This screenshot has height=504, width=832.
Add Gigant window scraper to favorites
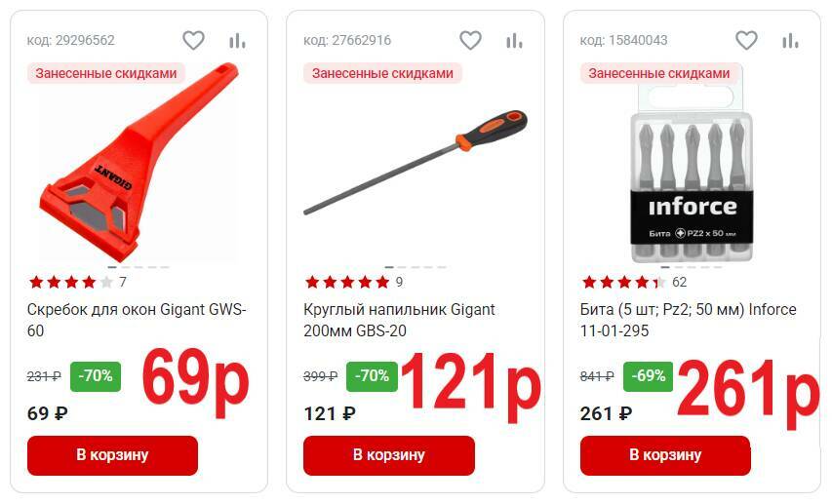(193, 40)
